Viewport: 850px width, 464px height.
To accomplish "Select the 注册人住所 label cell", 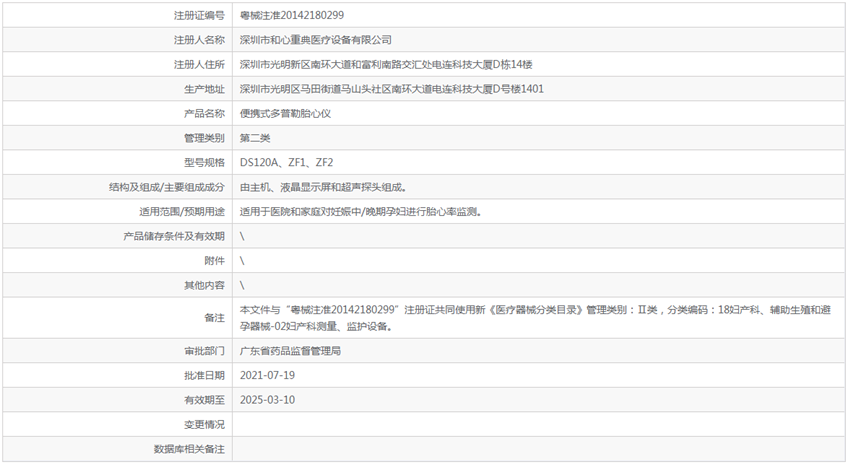I will pyautogui.click(x=200, y=65).
